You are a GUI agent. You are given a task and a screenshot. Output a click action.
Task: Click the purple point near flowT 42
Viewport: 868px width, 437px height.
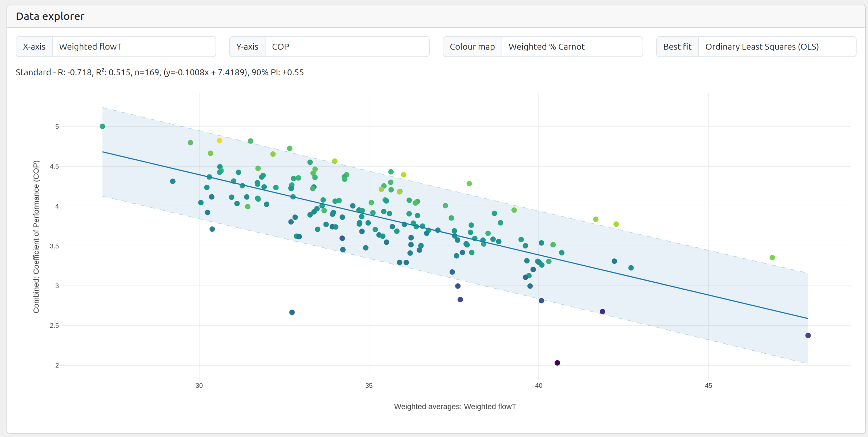click(x=602, y=311)
